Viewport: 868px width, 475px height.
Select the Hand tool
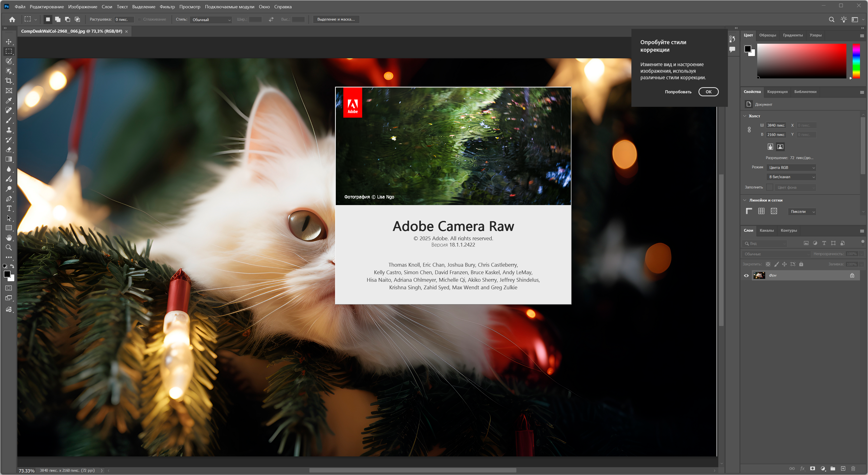(9, 238)
